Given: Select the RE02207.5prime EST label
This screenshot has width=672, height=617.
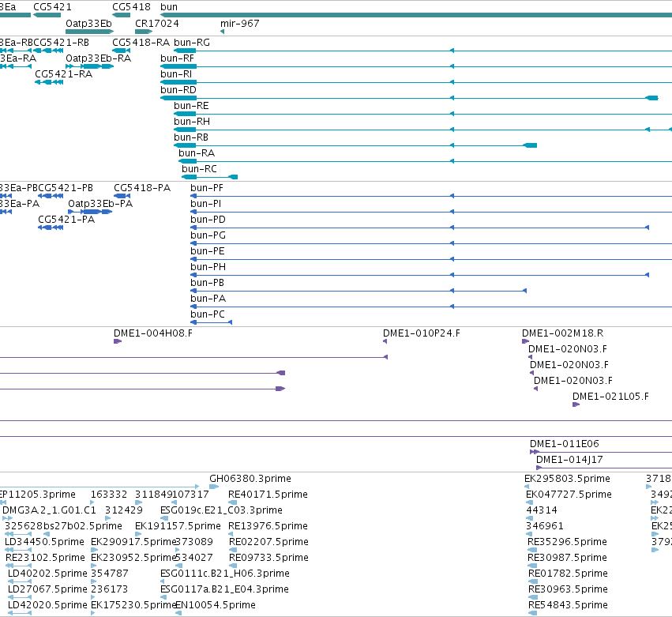Looking at the screenshot, I should tap(268, 542).
